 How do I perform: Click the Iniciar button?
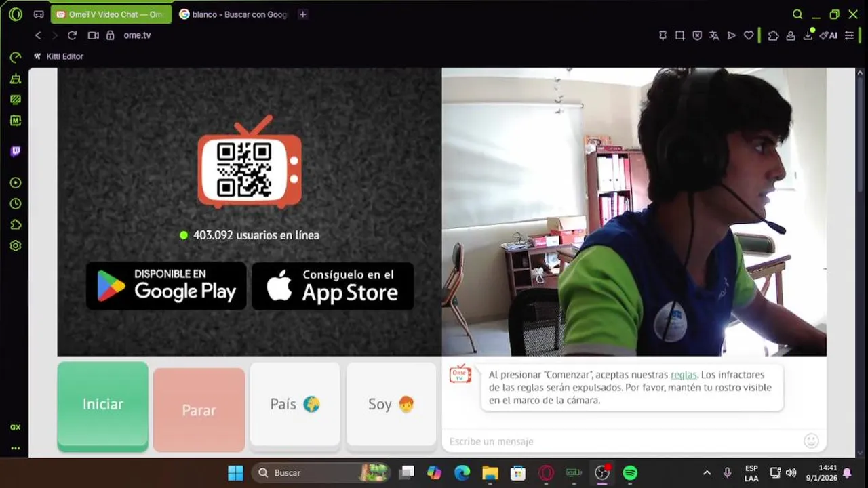click(103, 406)
